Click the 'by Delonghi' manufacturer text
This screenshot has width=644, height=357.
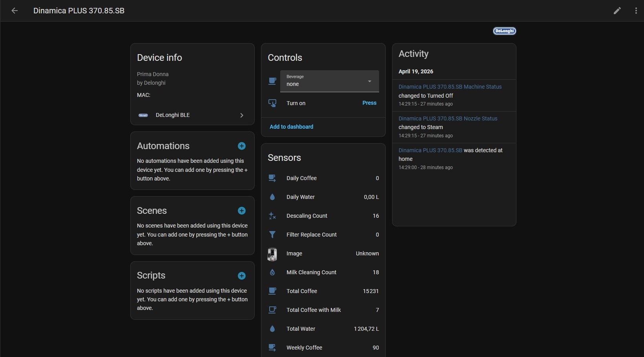pos(151,83)
